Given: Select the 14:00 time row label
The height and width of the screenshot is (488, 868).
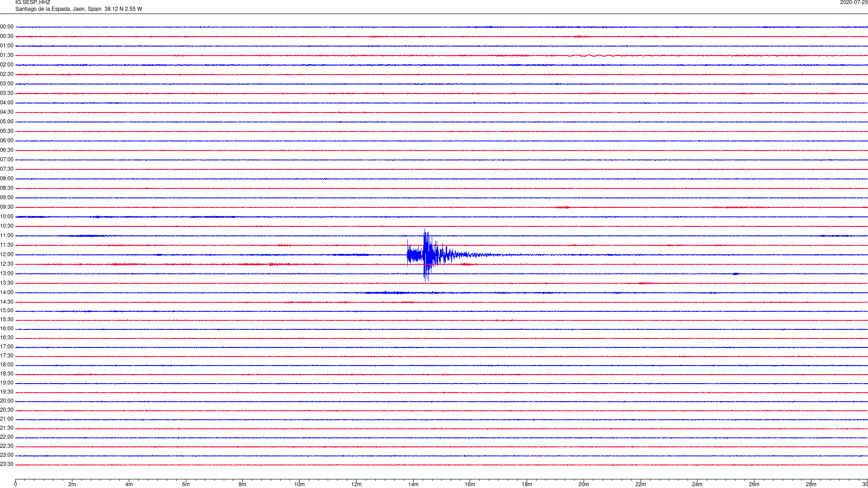Looking at the screenshot, I should tap(7, 293).
